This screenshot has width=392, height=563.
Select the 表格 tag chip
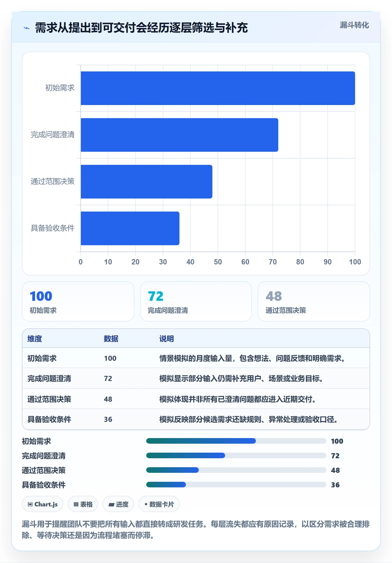coord(83,504)
